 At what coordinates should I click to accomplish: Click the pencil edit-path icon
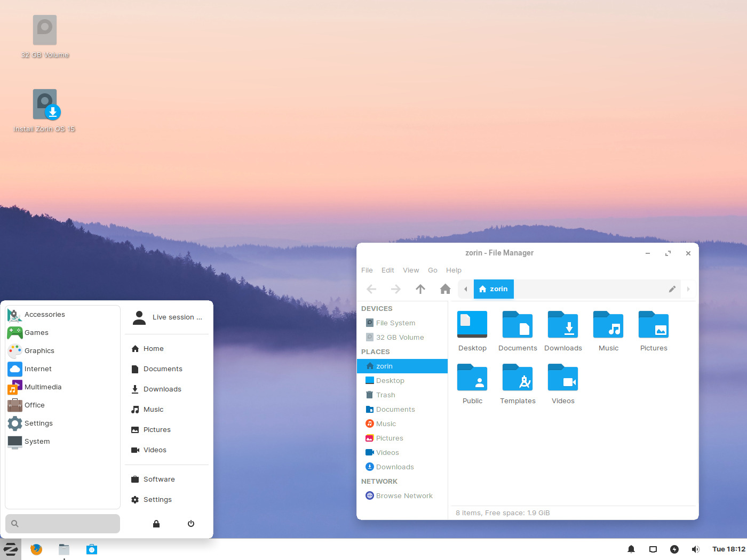click(x=672, y=289)
